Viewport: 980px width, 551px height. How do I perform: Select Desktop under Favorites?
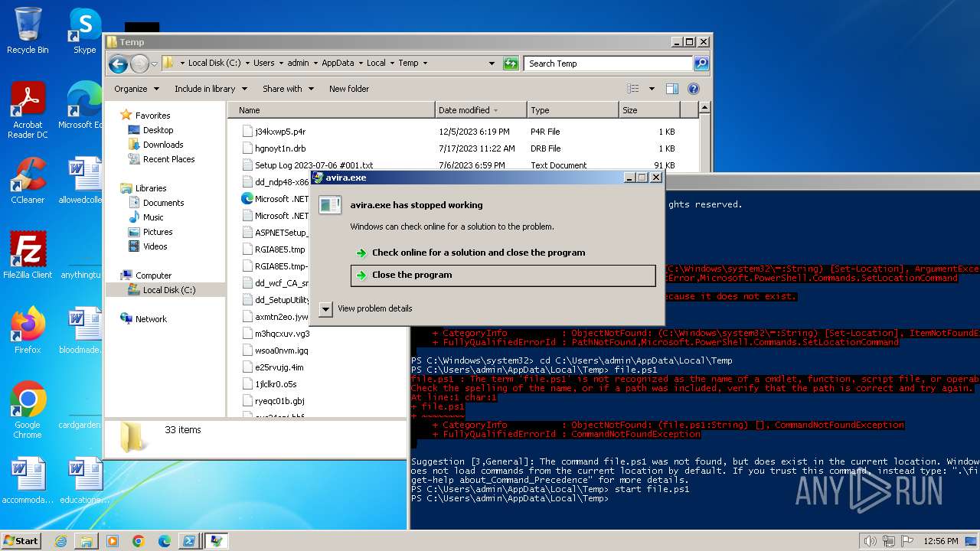158,130
